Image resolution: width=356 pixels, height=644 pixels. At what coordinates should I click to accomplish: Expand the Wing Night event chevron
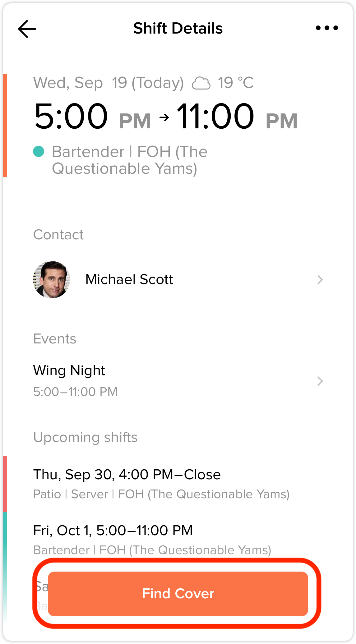320,381
